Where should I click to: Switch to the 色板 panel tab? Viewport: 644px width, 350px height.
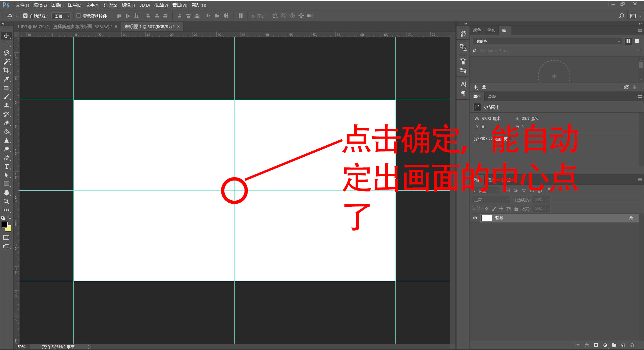[x=491, y=31]
